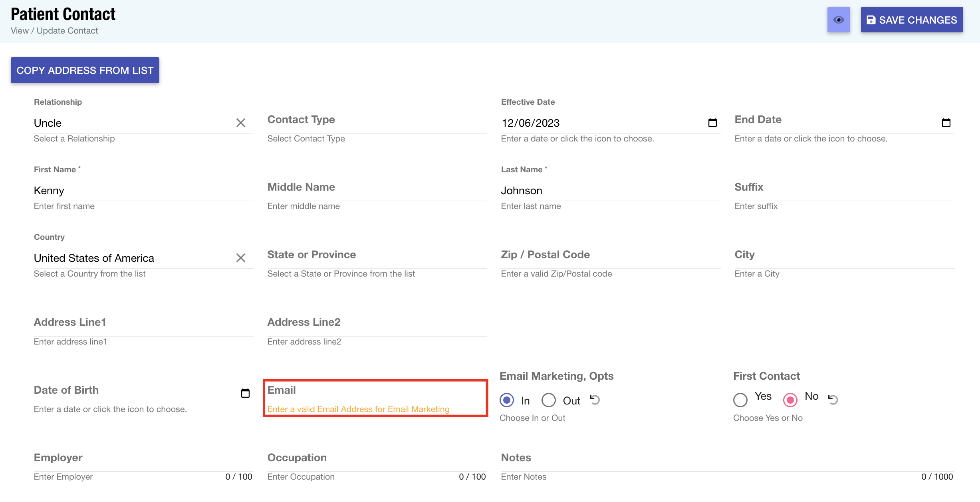
Task: Open End Date calendar picker icon
Action: pos(946,123)
